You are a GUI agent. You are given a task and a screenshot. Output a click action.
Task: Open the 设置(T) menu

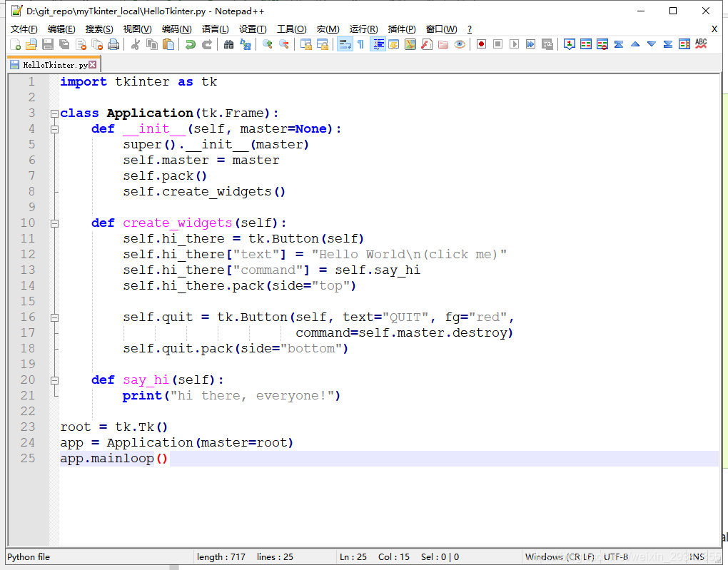tap(253, 29)
